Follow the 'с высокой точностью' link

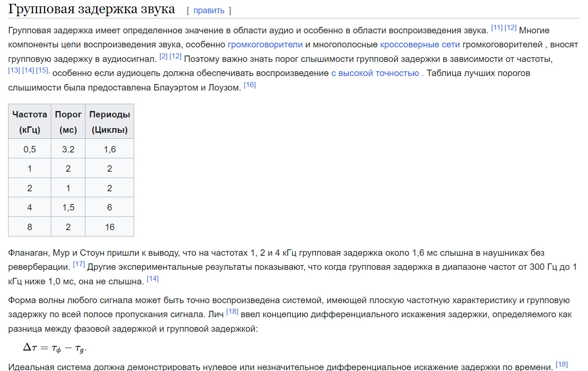point(375,73)
